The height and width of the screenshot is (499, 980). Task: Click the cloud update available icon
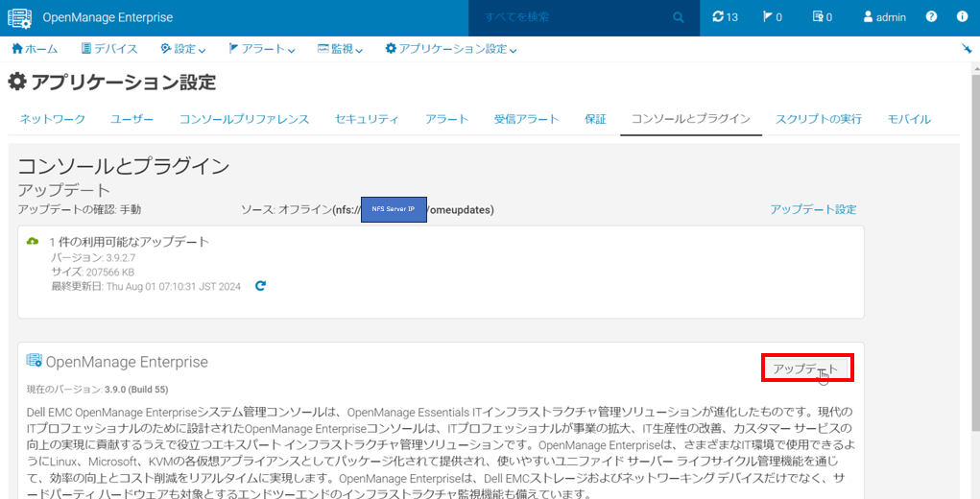(x=33, y=242)
